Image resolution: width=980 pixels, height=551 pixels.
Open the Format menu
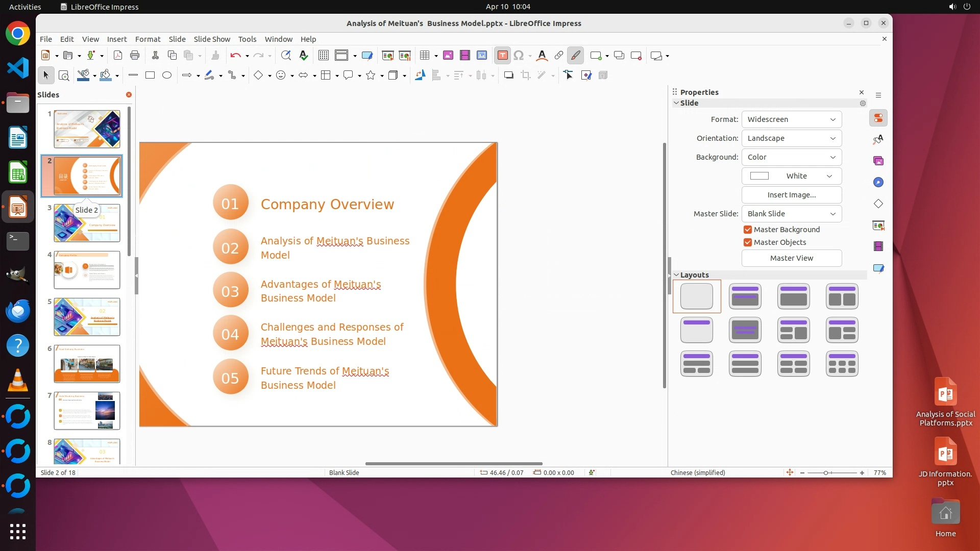148,39
